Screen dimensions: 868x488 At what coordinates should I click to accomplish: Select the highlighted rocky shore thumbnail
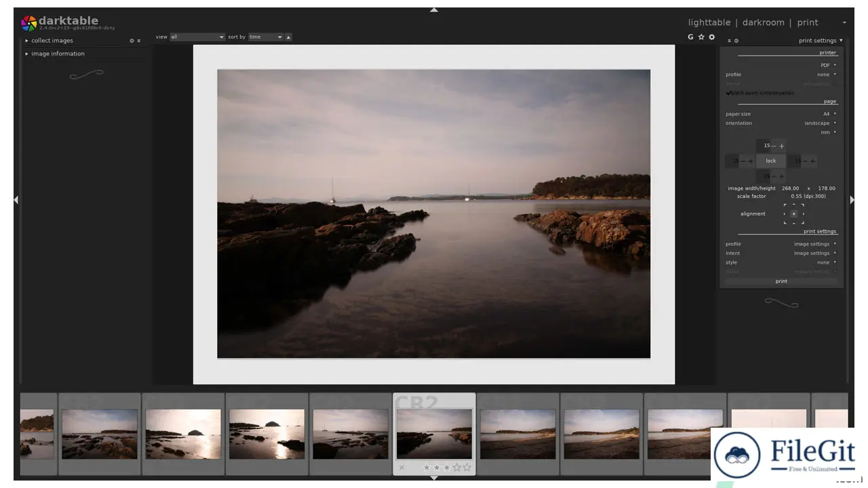point(434,434)
